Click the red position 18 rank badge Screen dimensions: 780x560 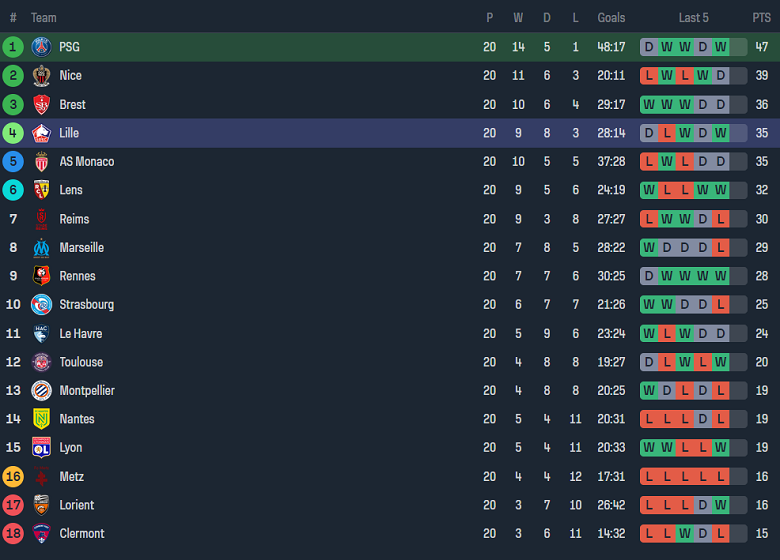pos(13,534)
